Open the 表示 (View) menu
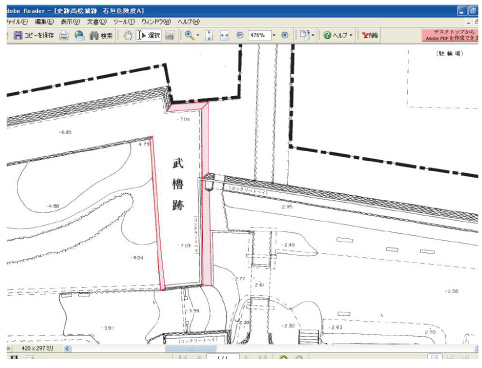This screenshot has width=482, height=368. pyautogui.click(x=70, y=22)
